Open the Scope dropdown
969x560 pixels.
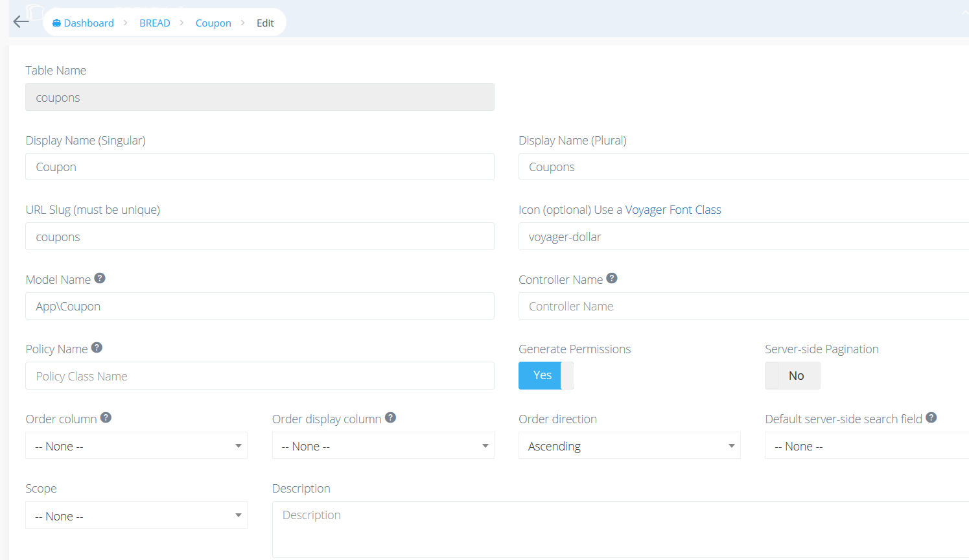coord(136,515)
